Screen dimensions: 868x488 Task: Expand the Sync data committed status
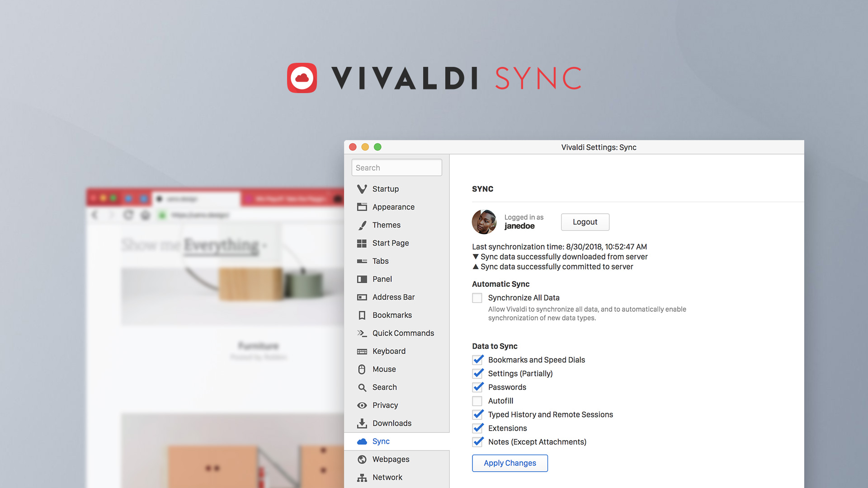click(475, 266)
